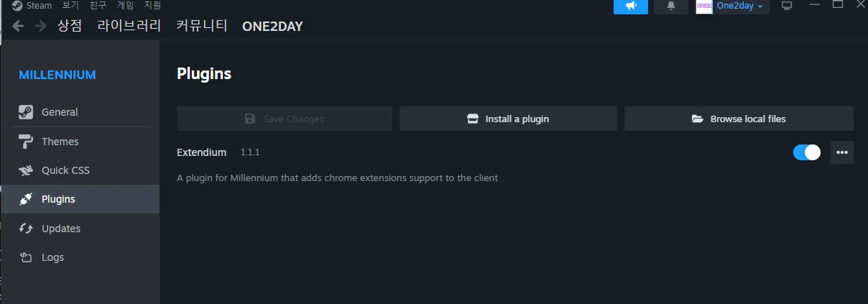This screenshot has height=304, width=868.
Task: Open the notifications bell
Action: click(x=671, y=6)
